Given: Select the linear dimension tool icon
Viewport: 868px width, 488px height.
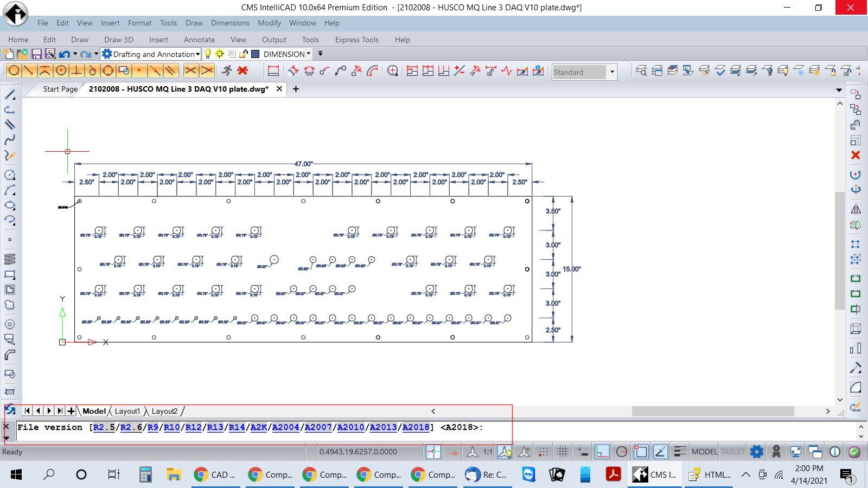Looking at the screenshot, I should pos(273,70).
